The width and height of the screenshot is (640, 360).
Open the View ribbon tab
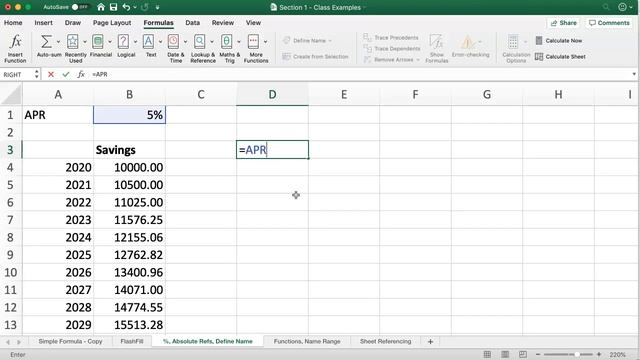[x=253, y=23]
